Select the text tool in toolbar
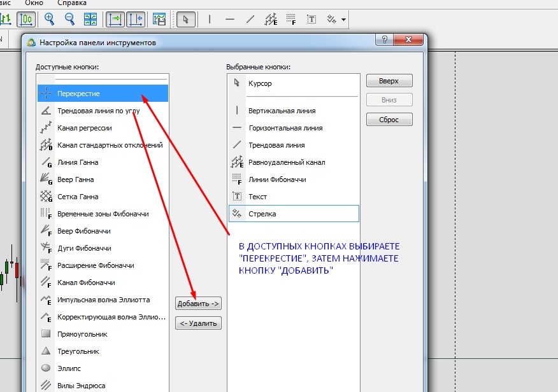This screenshot has height=392, width=558. [x=311, y=19]
